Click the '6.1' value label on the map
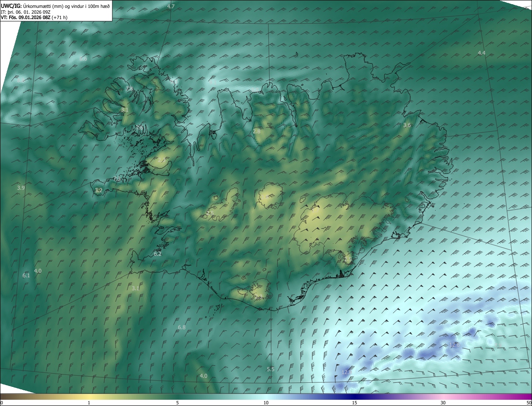 click(26, 276)
